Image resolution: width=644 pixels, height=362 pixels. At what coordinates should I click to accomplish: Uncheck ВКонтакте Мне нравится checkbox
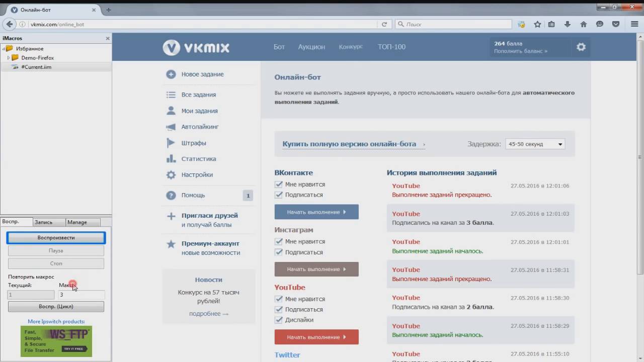(x=278, y=184)
